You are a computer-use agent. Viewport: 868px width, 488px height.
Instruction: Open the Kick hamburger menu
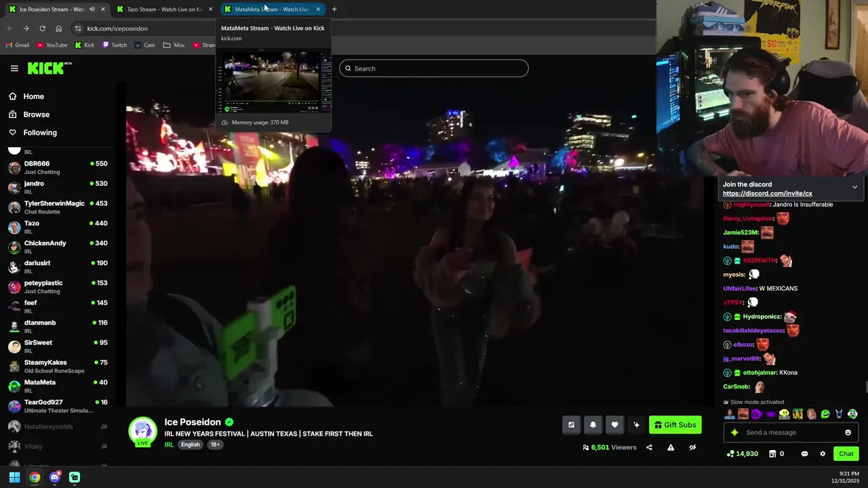click(14, 68)
